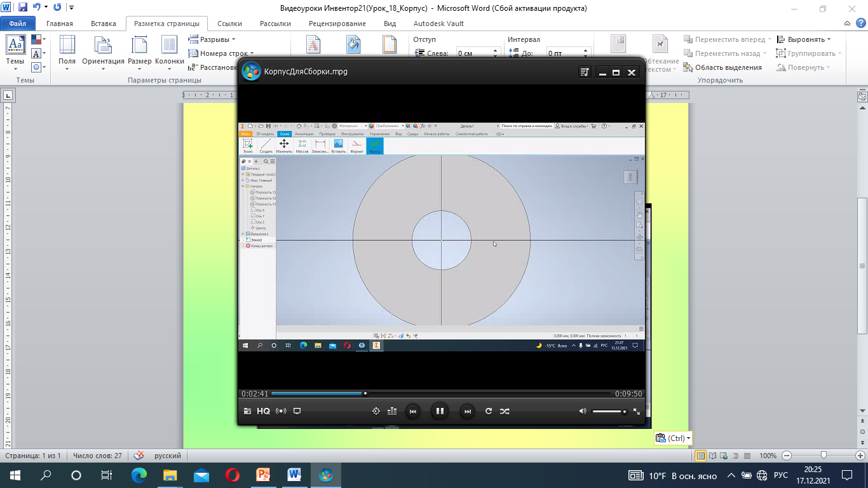Open the theme fonts dropdown
This screenshot has height=488, width=868.
click(38, 53)
